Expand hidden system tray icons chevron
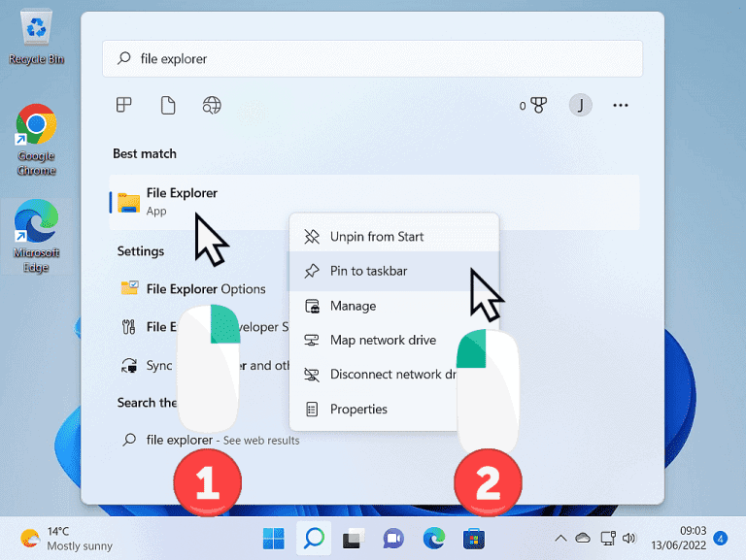 pos(560,538)
